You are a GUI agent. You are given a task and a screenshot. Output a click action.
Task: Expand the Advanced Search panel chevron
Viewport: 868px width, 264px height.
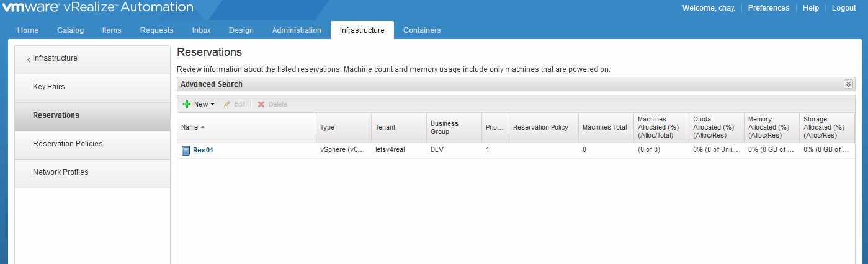point(848,84)
